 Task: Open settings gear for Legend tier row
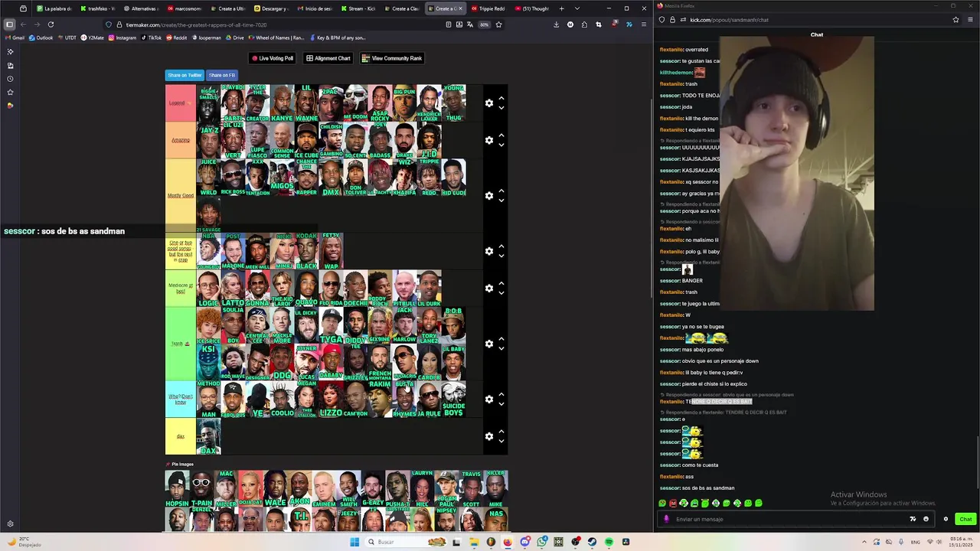click(489, 103)
